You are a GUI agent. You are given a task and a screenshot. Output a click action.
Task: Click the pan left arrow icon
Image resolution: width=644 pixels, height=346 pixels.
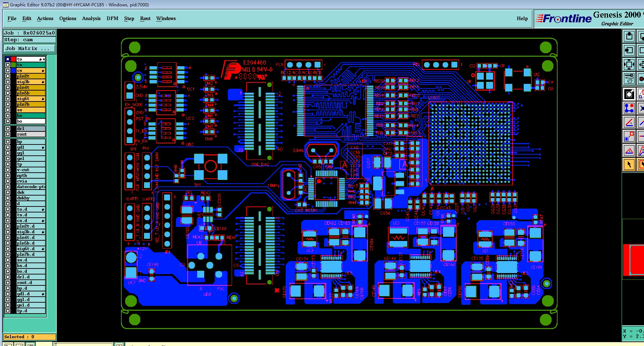coord(629,50)
